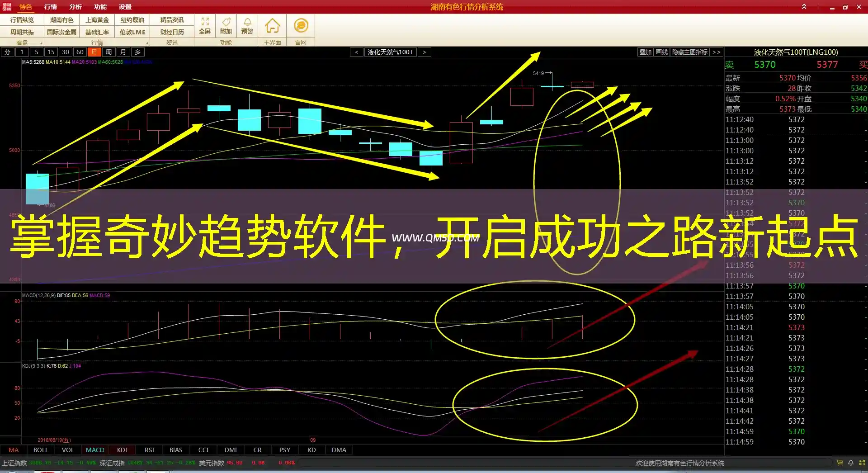Switch to the KD indicator tab
This screenshot has width=868, height=473.
[x=312, y=450]
